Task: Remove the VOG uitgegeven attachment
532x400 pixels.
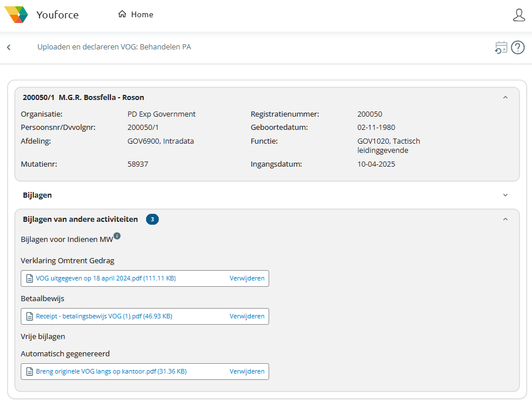Action: [247, 278]
